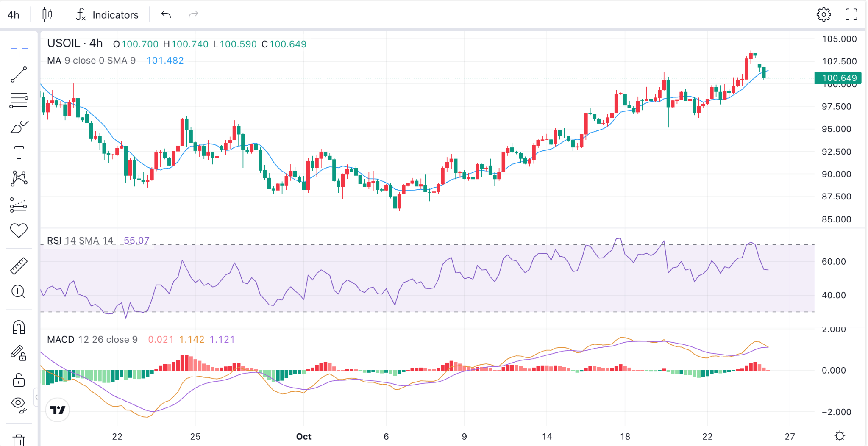
Task: Enter fullscreen mode
Action: (851, 14)
